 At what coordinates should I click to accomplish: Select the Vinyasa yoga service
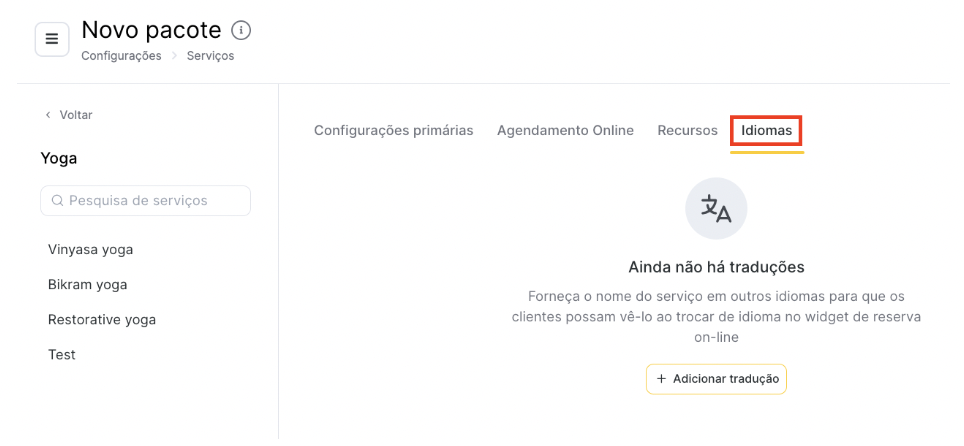90,250
